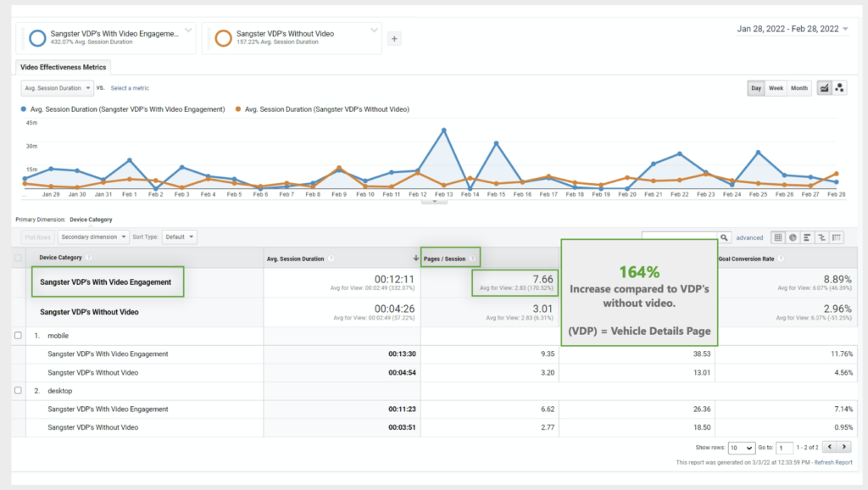The width and height of the screenshot is (868, 490).
Task: Click the blue legend dot for With Video Engagement
Action: tap(23, 109)
